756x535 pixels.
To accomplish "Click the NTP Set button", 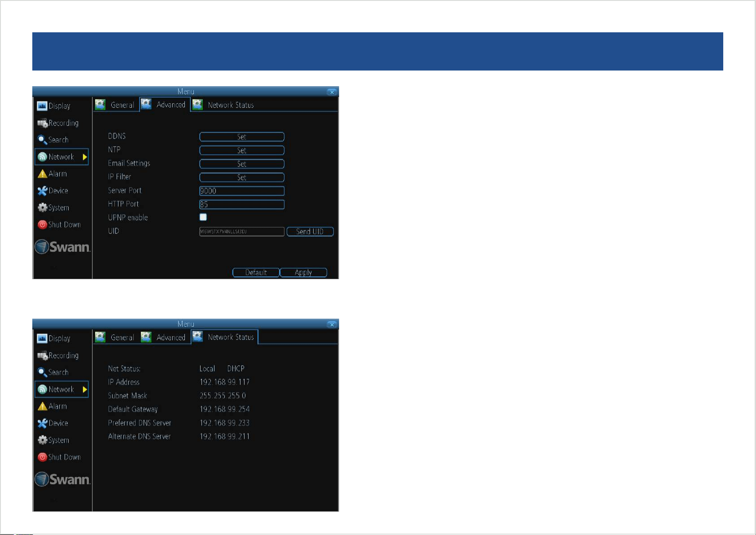I will (x=242, y=150).
